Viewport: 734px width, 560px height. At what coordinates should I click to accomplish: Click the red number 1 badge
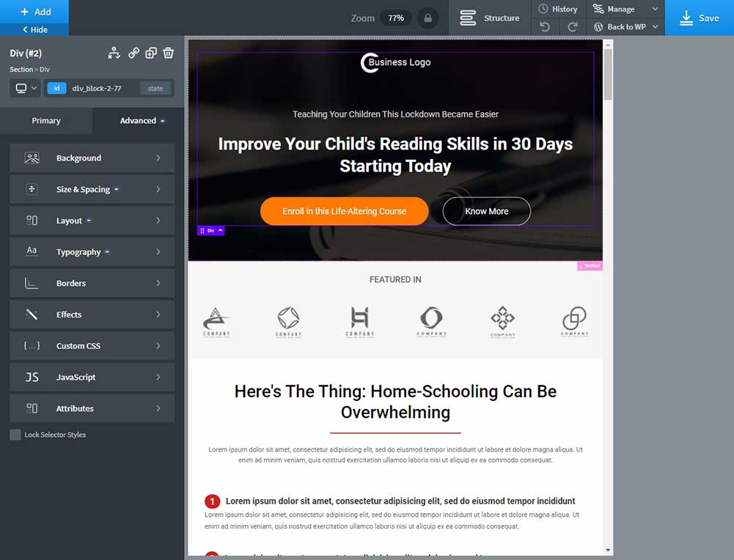pos(213,501)
